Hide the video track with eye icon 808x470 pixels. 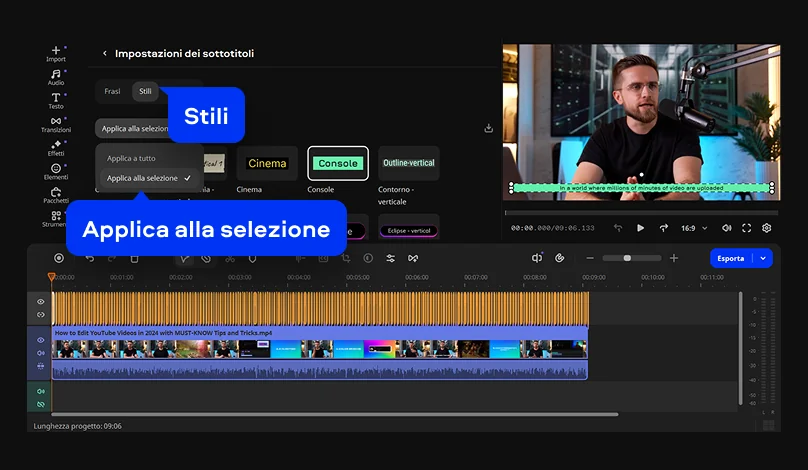click(41, 340)
